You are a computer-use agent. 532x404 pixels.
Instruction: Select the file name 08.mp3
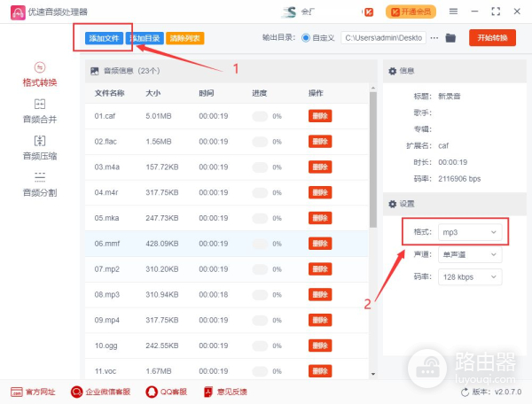pyautogui.click(x=107, y=294)
